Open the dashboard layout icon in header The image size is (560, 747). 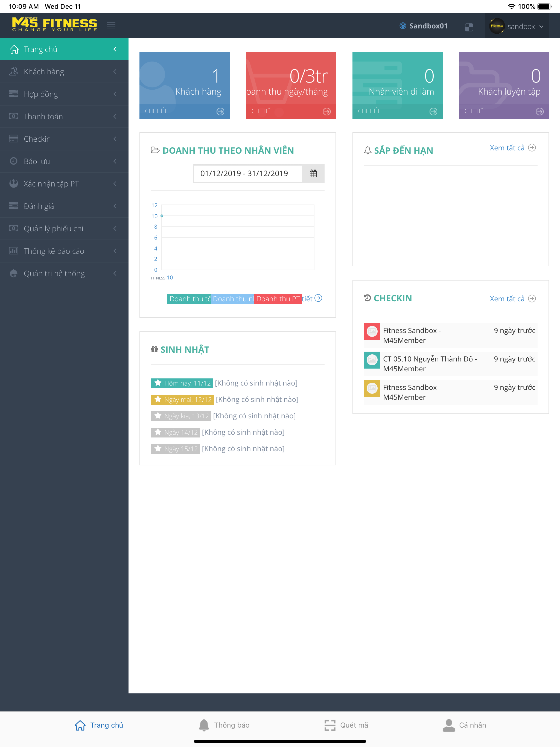point(469,27)
